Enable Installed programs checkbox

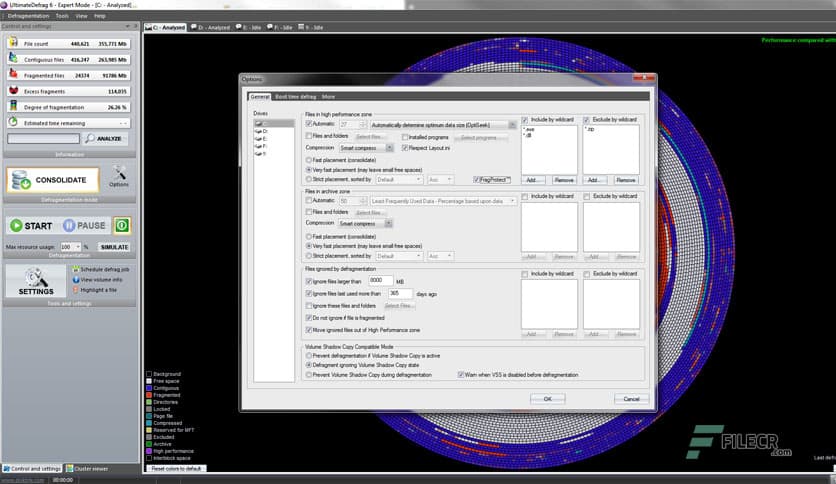(405, 137)
